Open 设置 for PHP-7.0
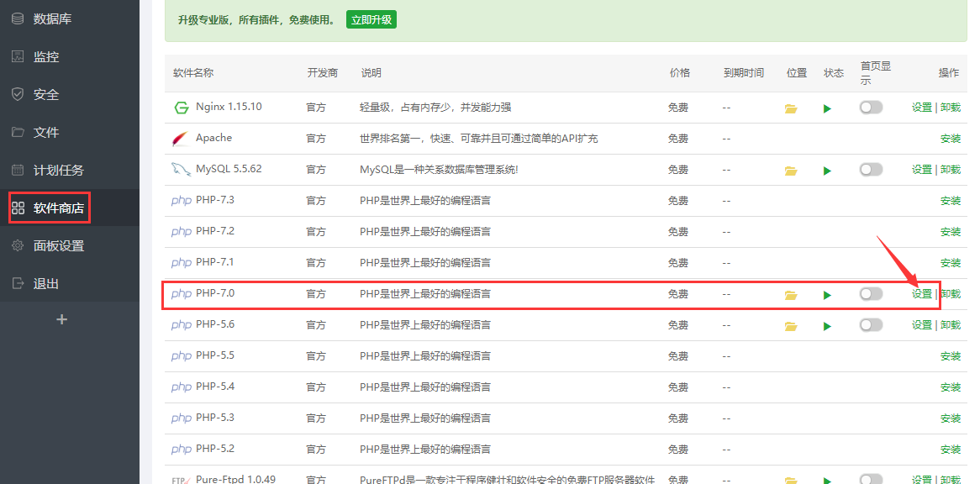980x484 pixels. pyautogui.click(x=922, y=294)
